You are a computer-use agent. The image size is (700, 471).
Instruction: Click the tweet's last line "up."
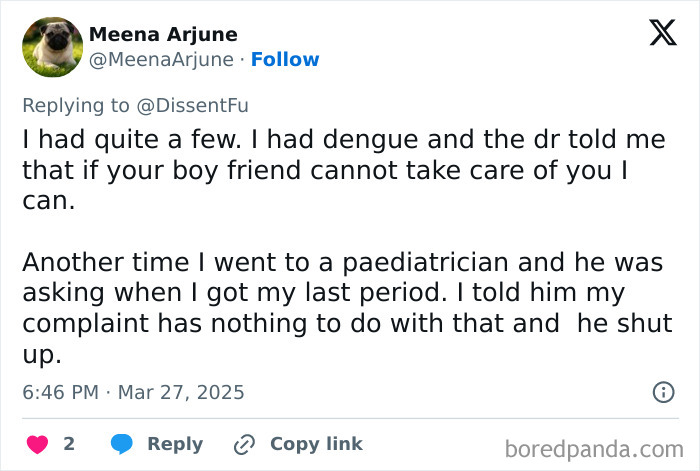(x=41, y=355)
